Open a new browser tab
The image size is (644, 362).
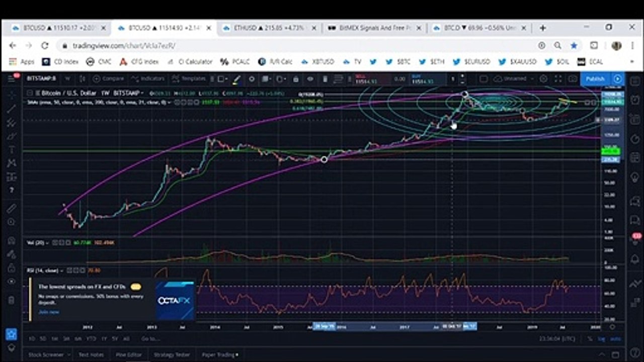tap(542, 28)
